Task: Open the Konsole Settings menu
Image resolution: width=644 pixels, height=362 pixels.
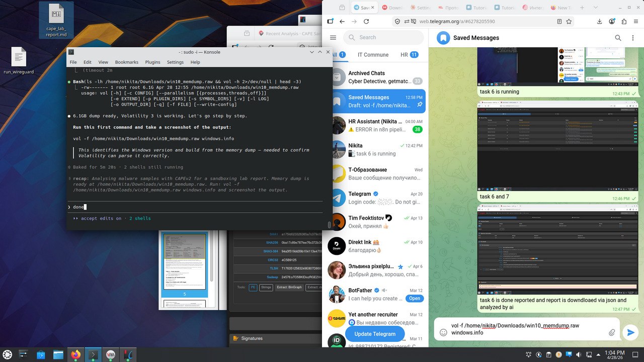Action: click(x=175, y=62)
